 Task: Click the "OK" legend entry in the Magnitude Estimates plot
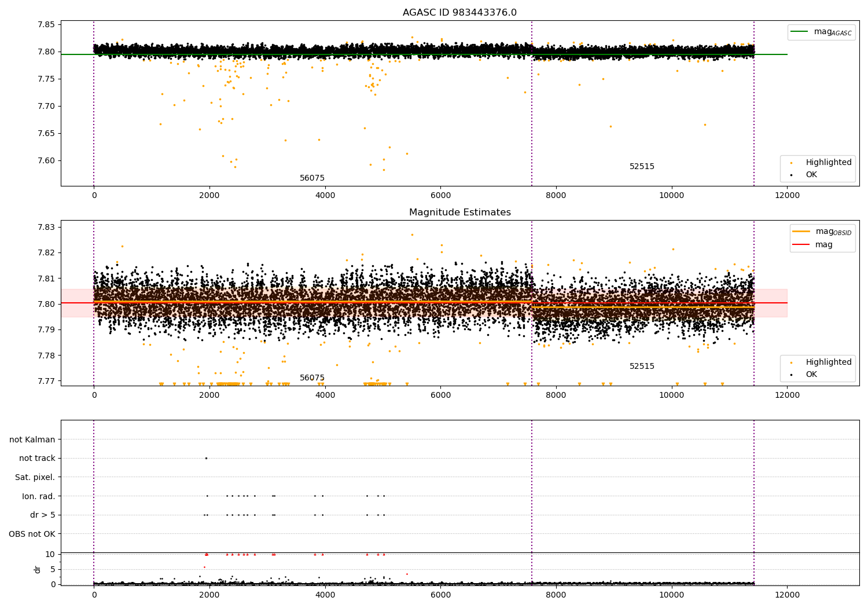[x=811, y=375]
